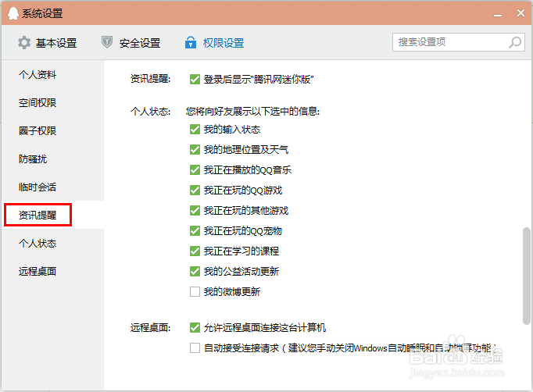Focus the 搜索设置项 search field
Screen dimensions: 533x392
459,42
